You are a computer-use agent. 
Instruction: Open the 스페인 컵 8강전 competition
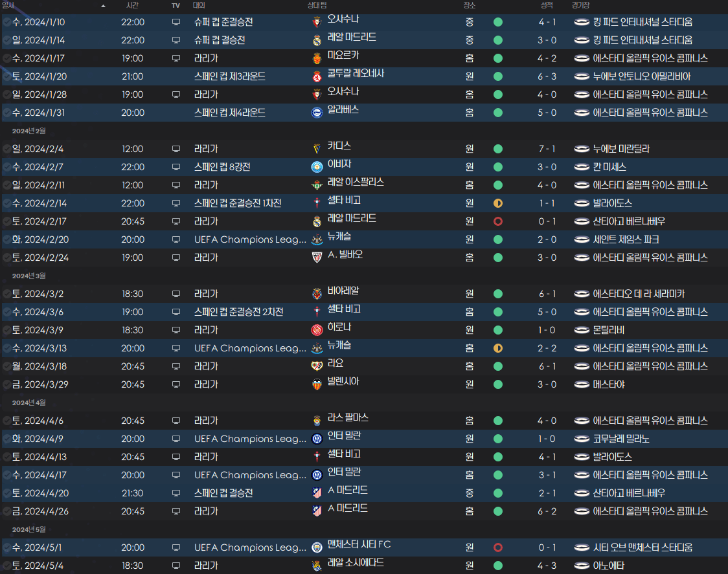[x=222, y=167]
